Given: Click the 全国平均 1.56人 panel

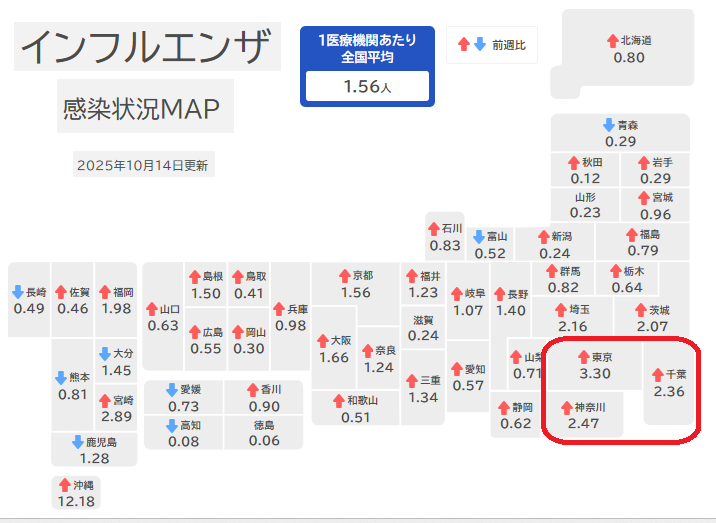Looking at the screenshot, I should coord(367,66).
